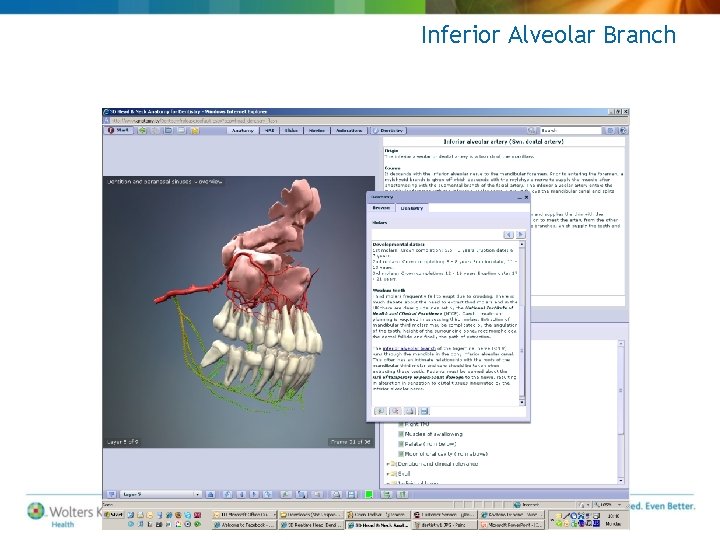Image resolution: width=720 pixels, height=540 pixels.
Task: Click the globe icon at top-right toolbar
Action: [622, 131]
